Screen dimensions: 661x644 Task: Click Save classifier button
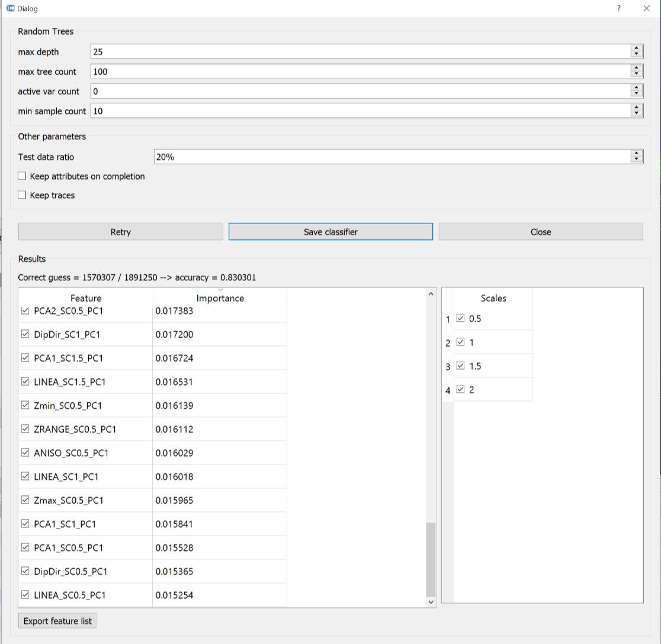(330, 232)
